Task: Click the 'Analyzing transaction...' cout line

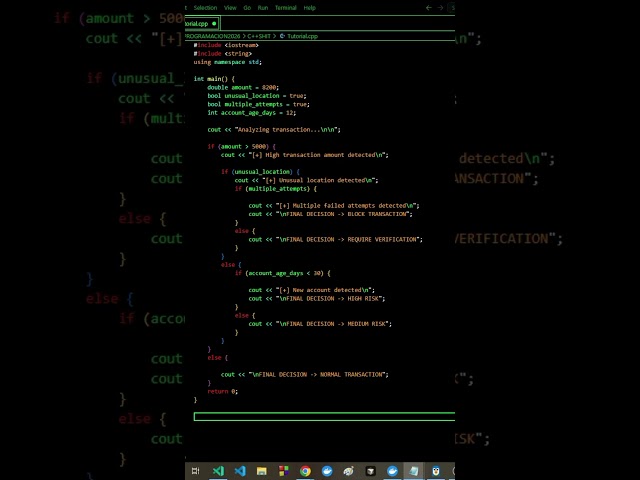Action: 274,130
